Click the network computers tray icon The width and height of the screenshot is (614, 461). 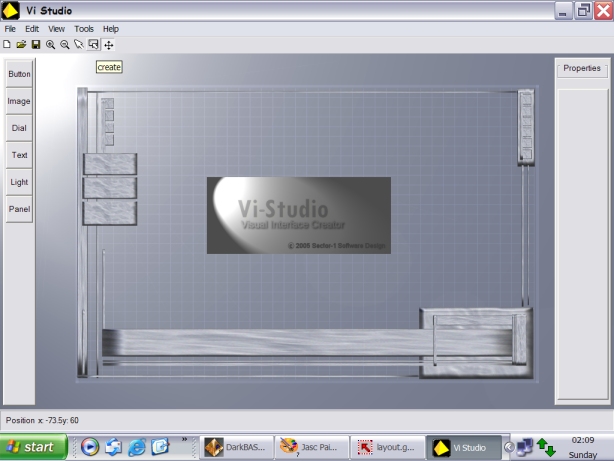tap(525, 447)
